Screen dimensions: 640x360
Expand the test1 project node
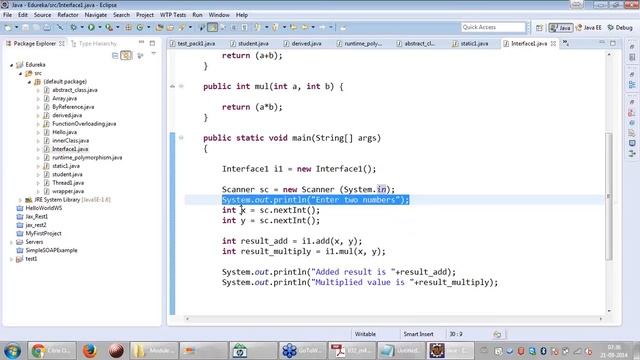click(x=11, y=259)
